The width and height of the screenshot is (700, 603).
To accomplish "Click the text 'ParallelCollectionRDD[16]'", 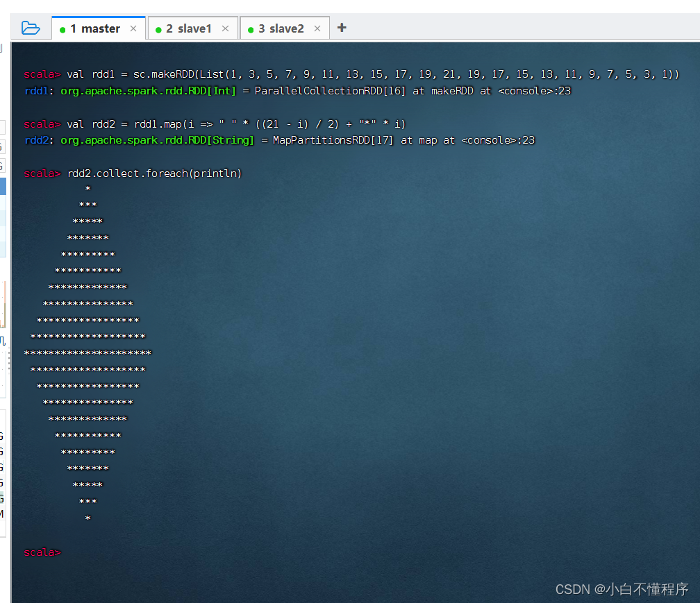I will click(x=330, y=90).
